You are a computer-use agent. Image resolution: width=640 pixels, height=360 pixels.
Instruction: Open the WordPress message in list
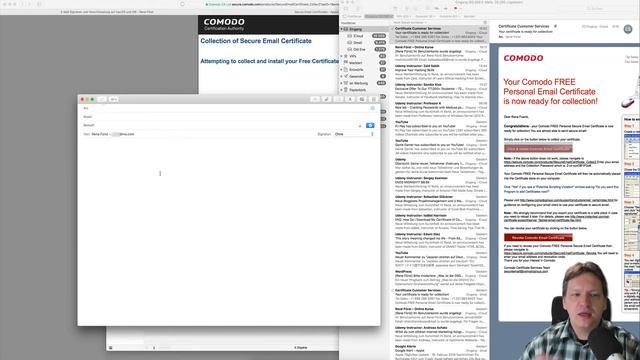[440, 278]
